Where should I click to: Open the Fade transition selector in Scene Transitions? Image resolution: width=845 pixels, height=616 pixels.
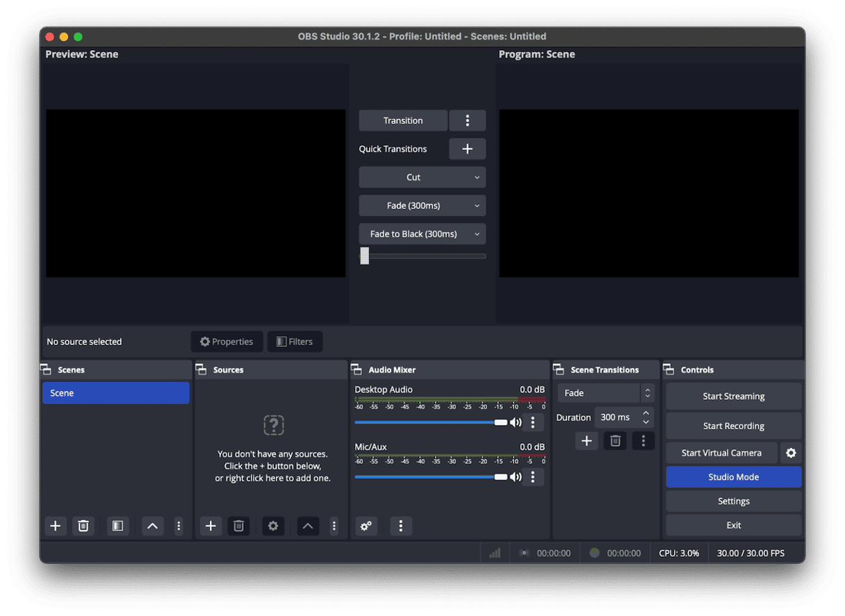tap(599, 392)
